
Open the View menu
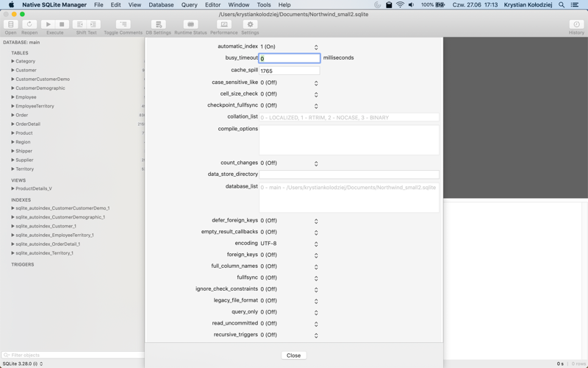point(135,4)
